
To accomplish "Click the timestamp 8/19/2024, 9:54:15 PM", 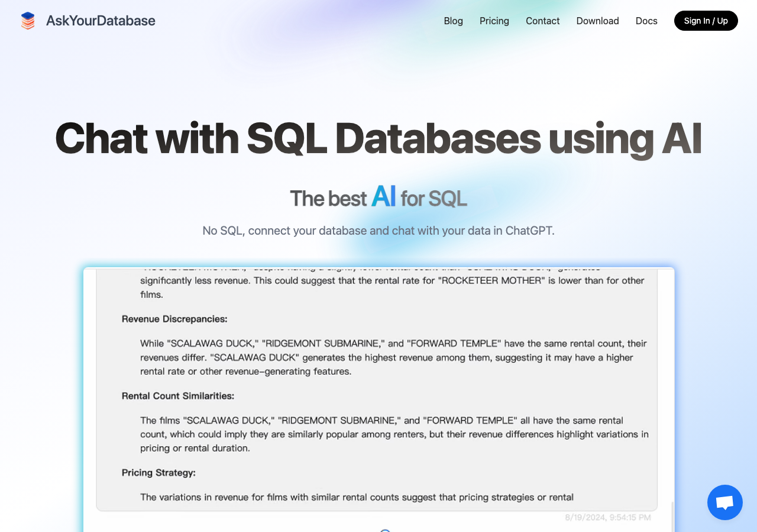I will [x=608, y=517].
